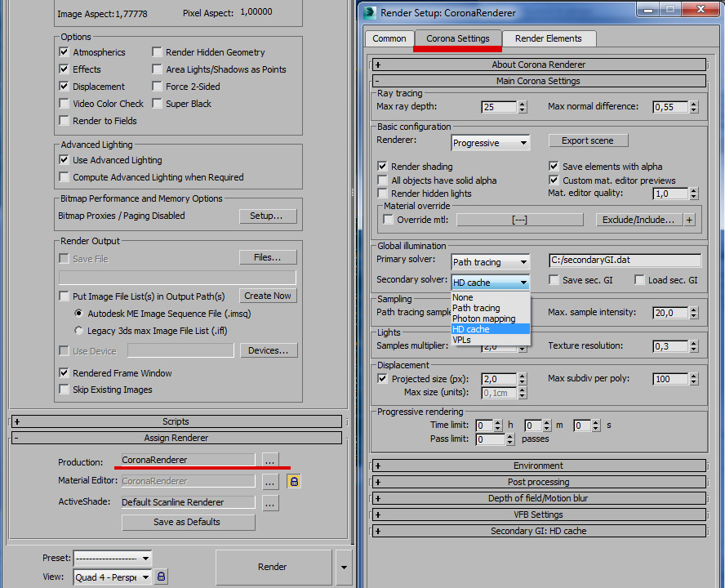Enable the Video Color Check checkbox
Viewport: 725px width, 588px height.
(64, 104)
